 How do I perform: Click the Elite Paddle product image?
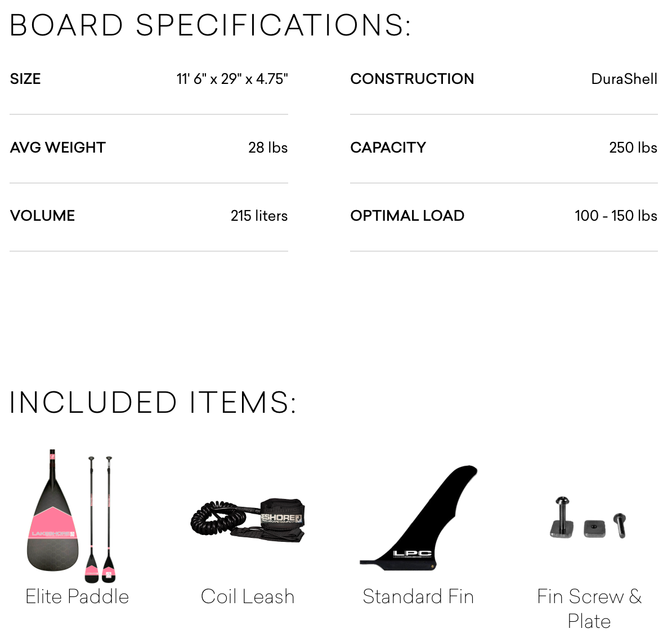pos(71,516)
